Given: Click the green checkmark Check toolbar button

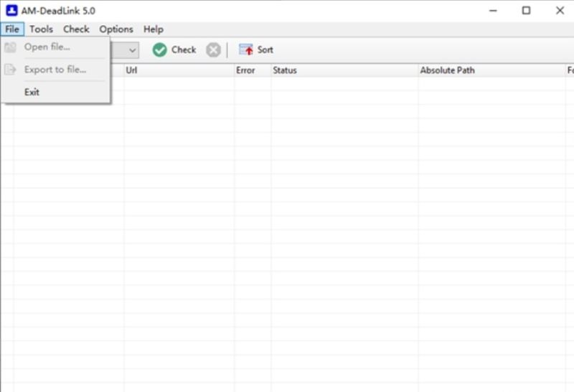Looking at the screenshot, I should (174, 49).
